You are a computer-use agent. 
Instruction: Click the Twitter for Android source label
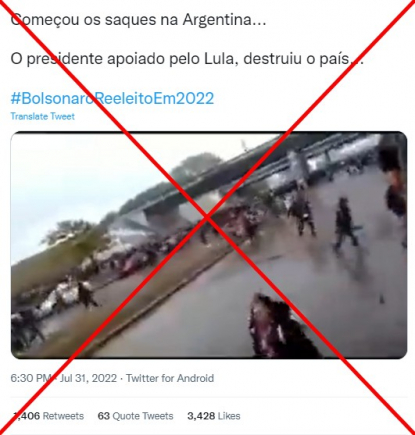170,378
